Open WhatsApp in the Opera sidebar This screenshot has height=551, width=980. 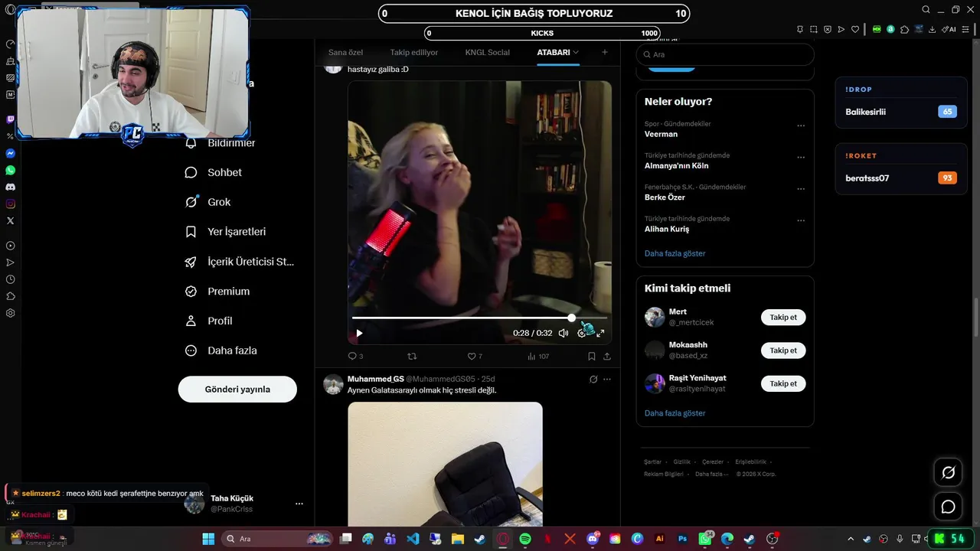coord(10,171)
